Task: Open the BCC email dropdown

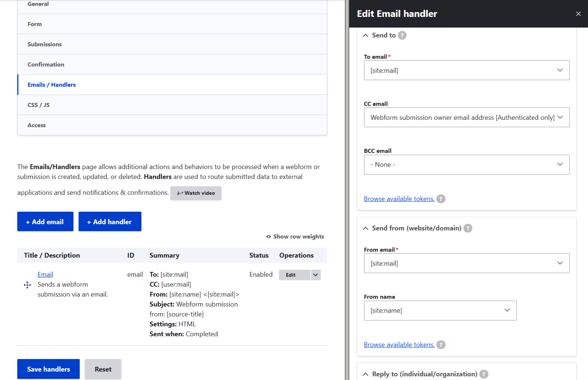Action: 466,165
